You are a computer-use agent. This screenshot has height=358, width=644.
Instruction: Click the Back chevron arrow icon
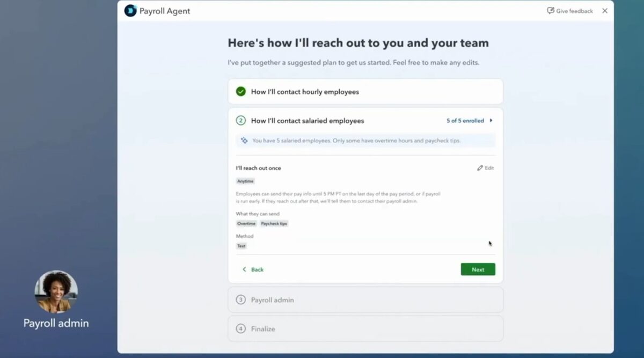point(244,269)
